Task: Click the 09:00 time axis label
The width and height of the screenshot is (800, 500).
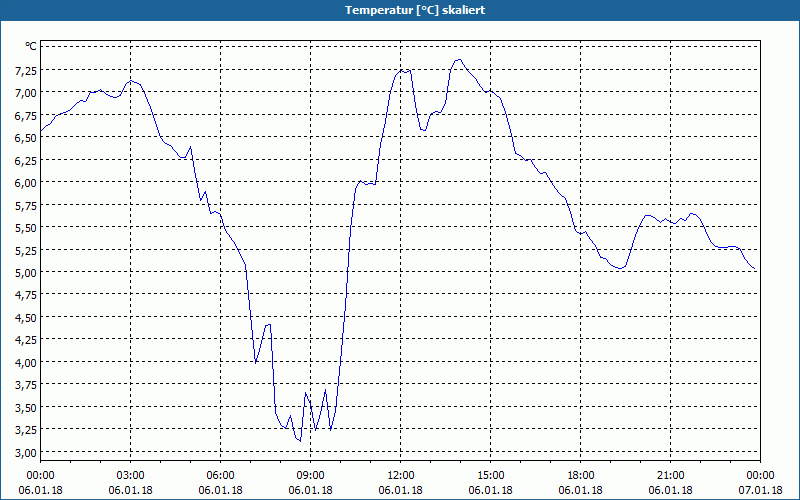Action: [310, 476]
